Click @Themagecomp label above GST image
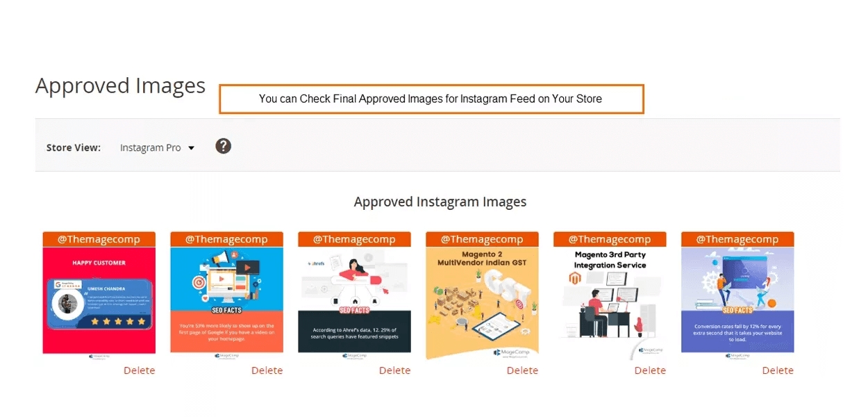The height and width of the screenshot is (417, 868). [482, 239]
